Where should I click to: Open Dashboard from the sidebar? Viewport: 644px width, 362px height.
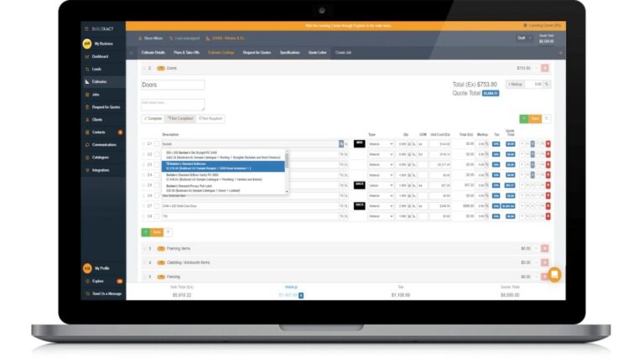pyautogui.click(x=100, y=57)
